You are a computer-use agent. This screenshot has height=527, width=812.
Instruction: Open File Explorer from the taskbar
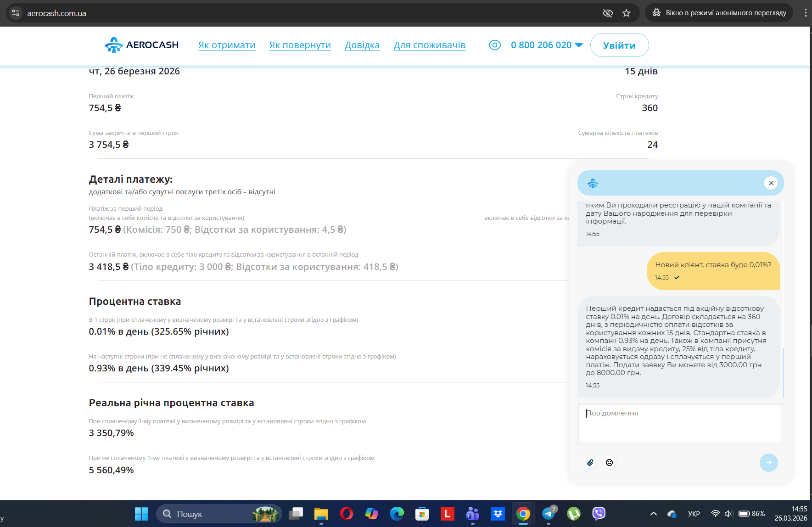point(321,514)
